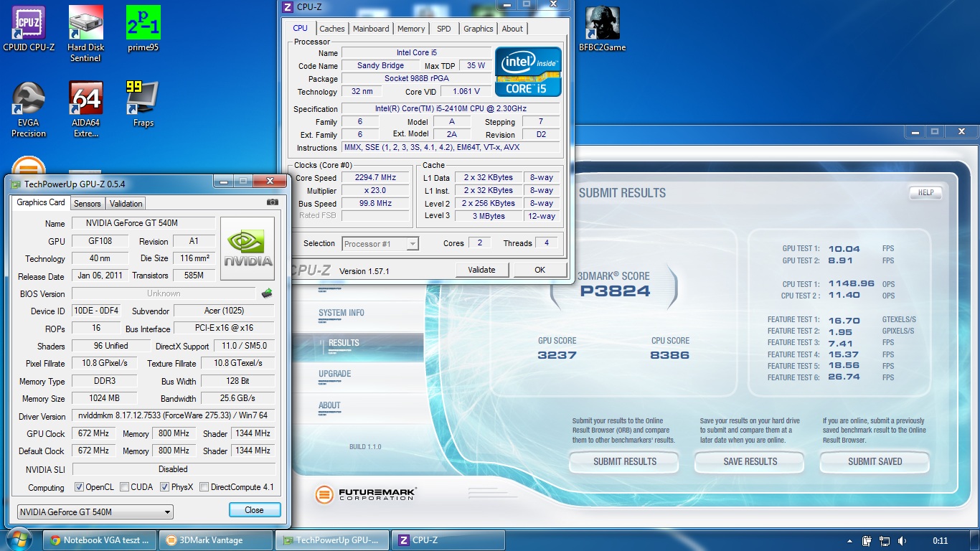Switch to Mainboard tab in CPU-Z

click(x=371, y=29)
